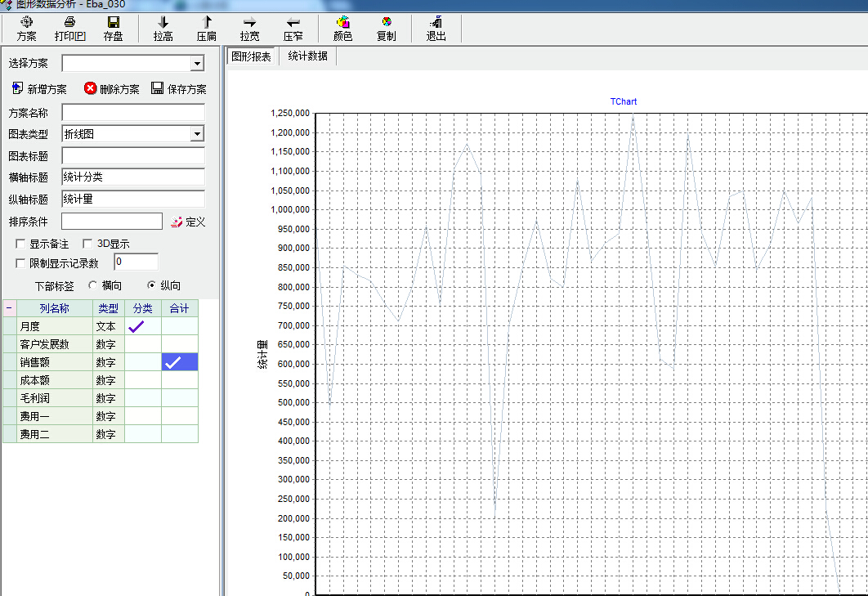868x596 pixels.
Task: Stretch chart taller with 拉高
Action: coord(163,28)
